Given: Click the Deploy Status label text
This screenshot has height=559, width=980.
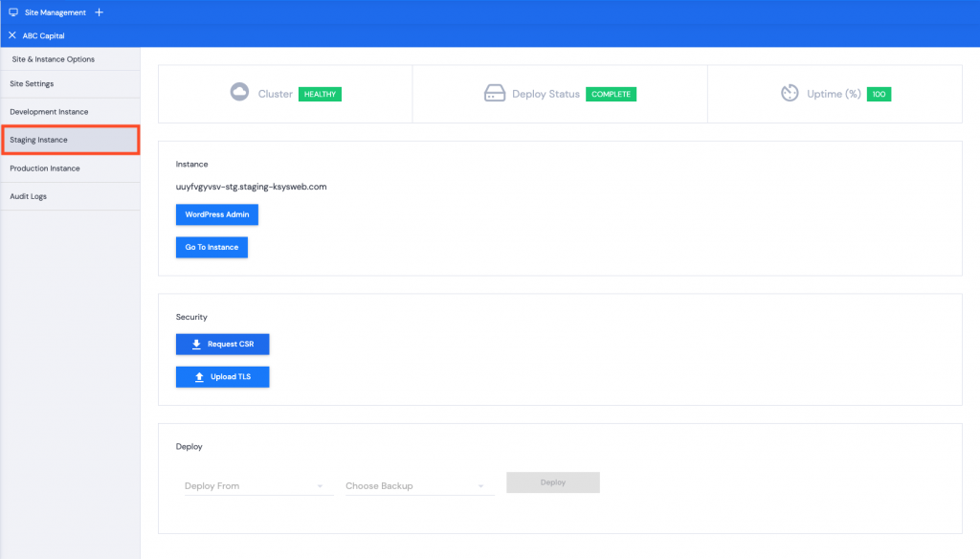Looking at the screenshot, I should (546, 94).
